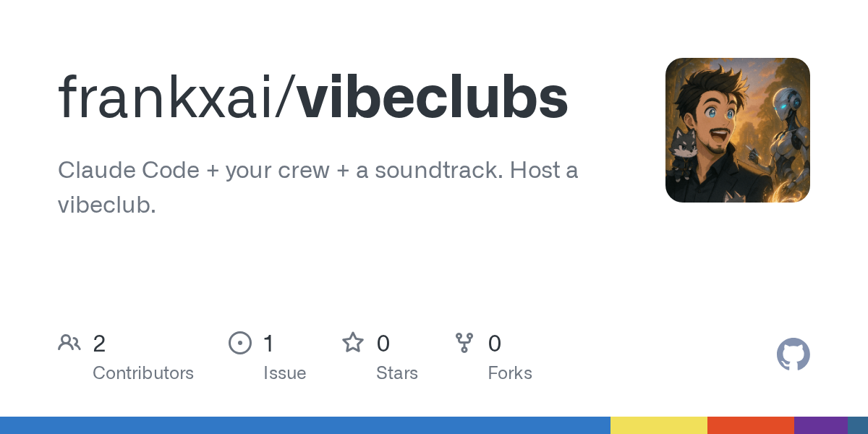
Task: Click the Contributors label
Action: [143, 373]
